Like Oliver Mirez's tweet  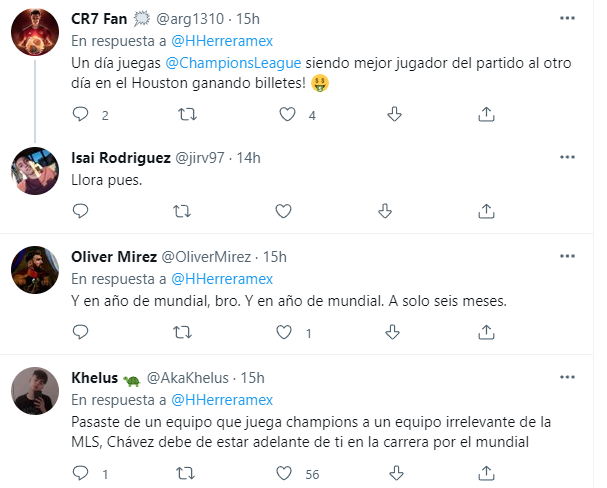coord(286,333)
